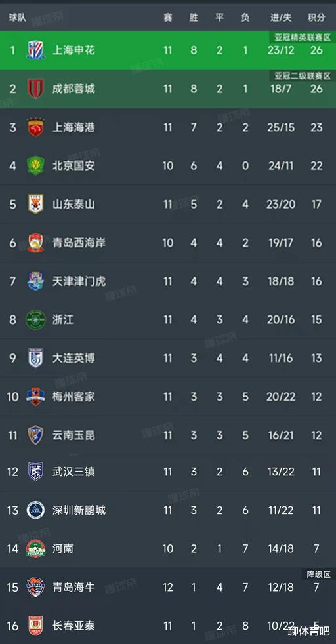Image resolution: width=336 pixels, height=644 pixels.
Task: Click the HENAN team logo
Action: tap(35, 549)
